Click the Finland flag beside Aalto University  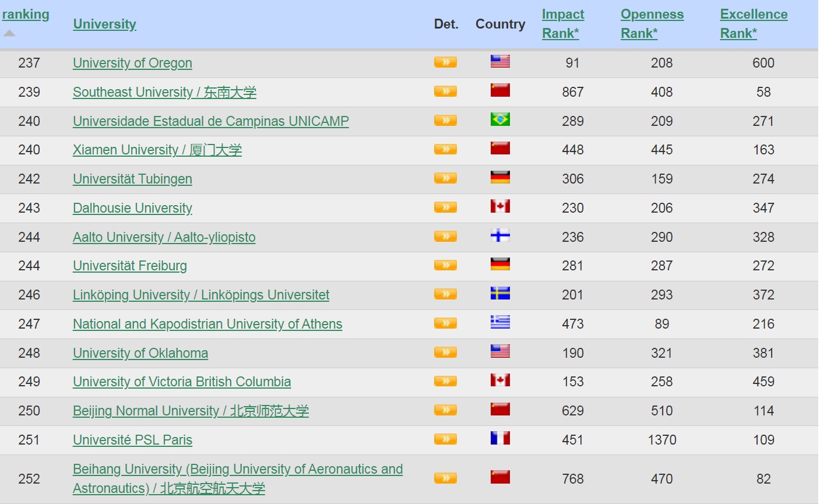pyautogui.click(x=500, y=235)
